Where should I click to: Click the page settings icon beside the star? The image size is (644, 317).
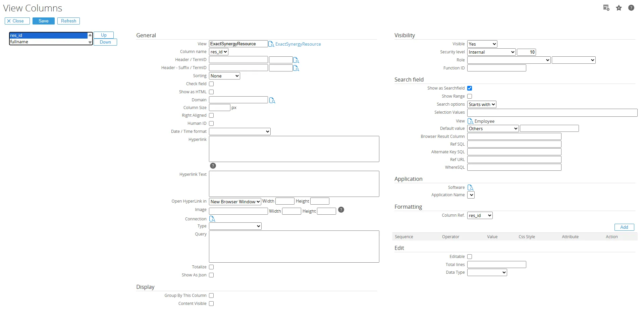(606, 8)
